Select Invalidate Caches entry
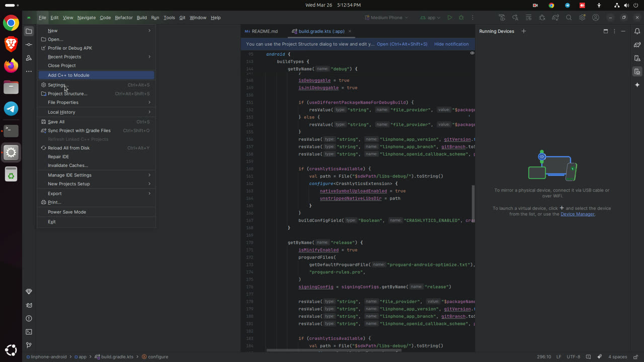 [x=96, y=165]
